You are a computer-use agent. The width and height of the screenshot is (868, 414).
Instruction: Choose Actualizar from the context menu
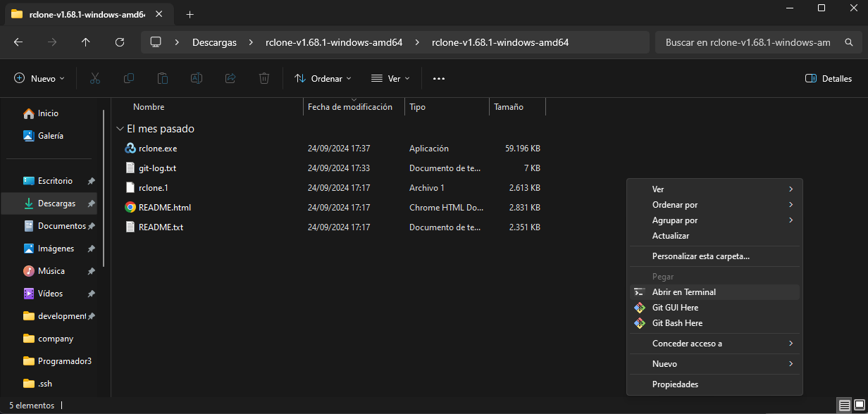click(714, 236)
